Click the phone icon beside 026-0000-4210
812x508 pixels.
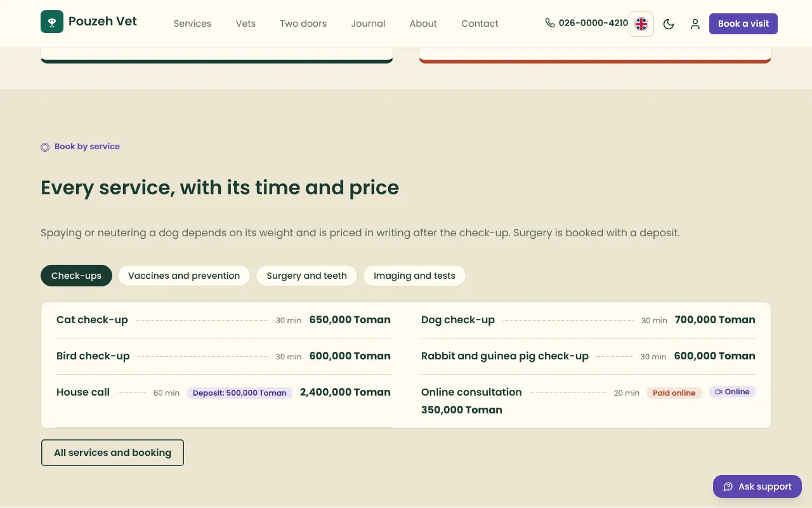point(550,23)
